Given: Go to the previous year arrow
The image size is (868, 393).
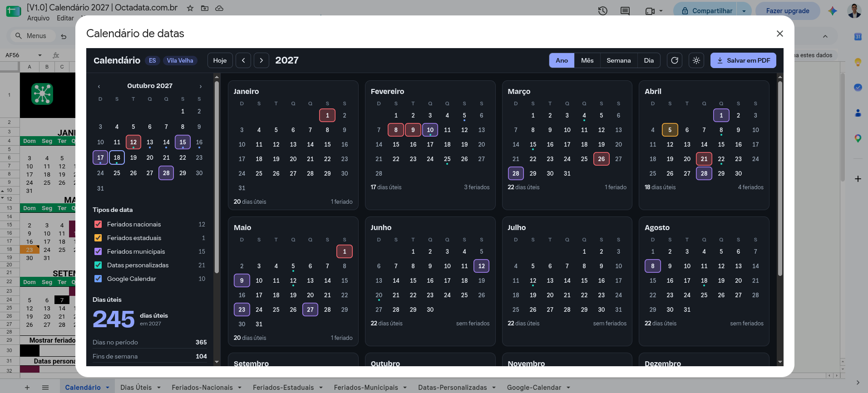Looking at the screenshot, I should coord(243,60).
